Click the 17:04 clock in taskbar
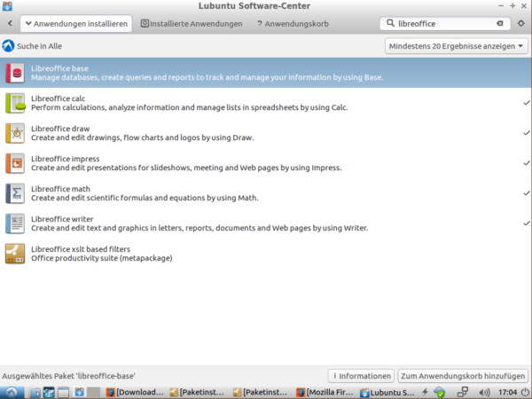Viewport: 532px width, 399px height. click(507, 393)
